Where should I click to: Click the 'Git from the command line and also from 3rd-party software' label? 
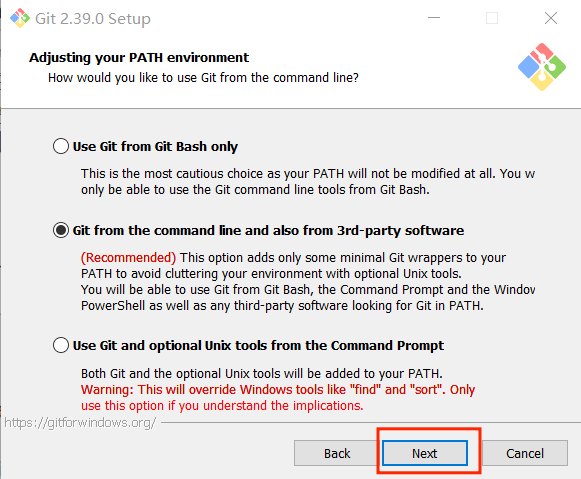click(x=268, y=230)
